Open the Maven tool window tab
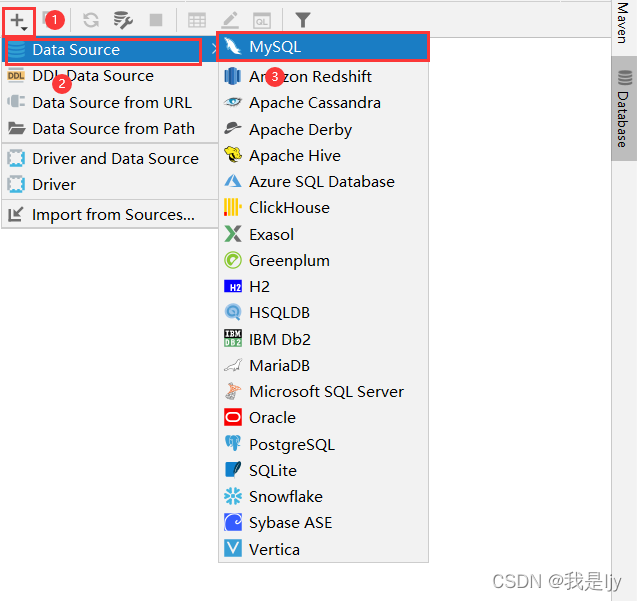Image resolution: width=637 pixels, height=601 pixels. [x=623, y=23]
